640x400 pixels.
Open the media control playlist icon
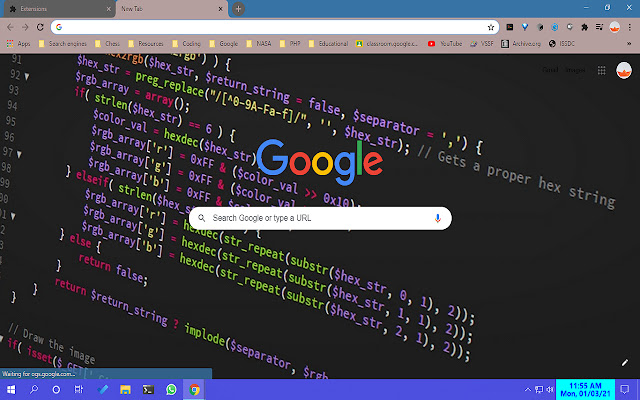[599, 27]
